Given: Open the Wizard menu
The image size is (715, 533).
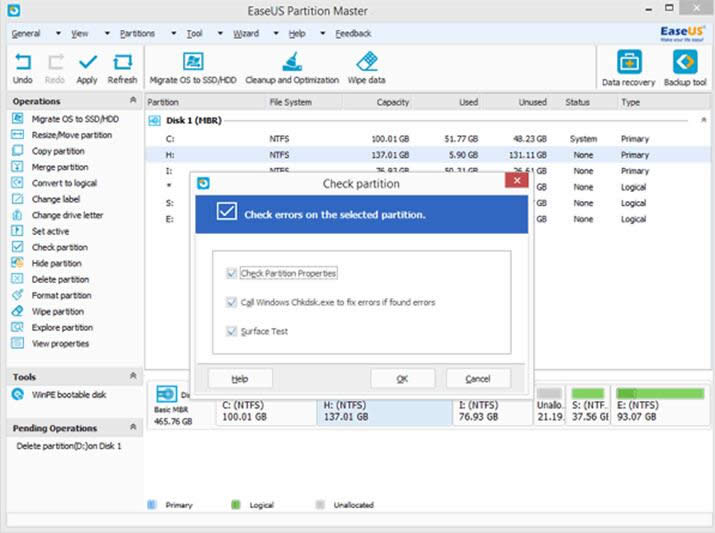Looking at the screenshot, I should coord(245,33).
